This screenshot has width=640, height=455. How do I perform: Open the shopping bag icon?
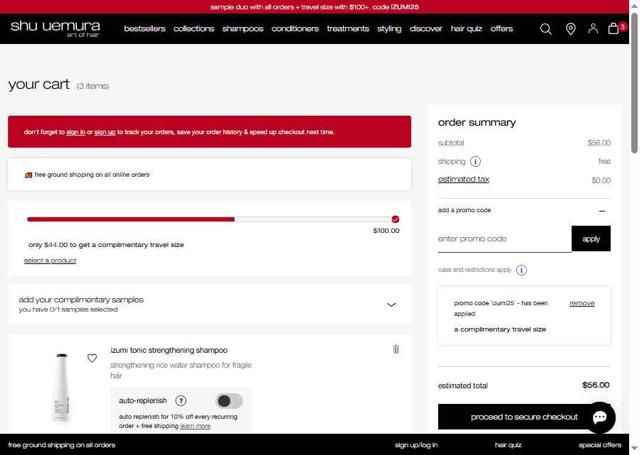613,28
